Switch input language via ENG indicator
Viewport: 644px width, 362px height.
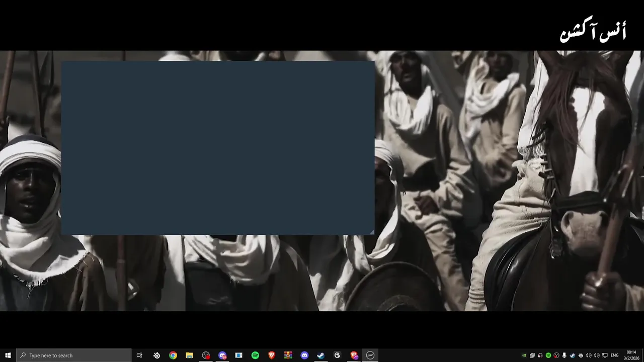tap(614, 355)
